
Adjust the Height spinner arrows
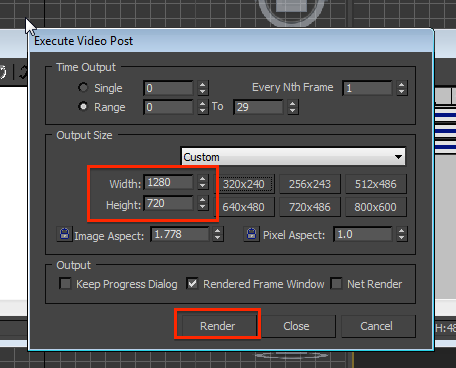[203, 203]
